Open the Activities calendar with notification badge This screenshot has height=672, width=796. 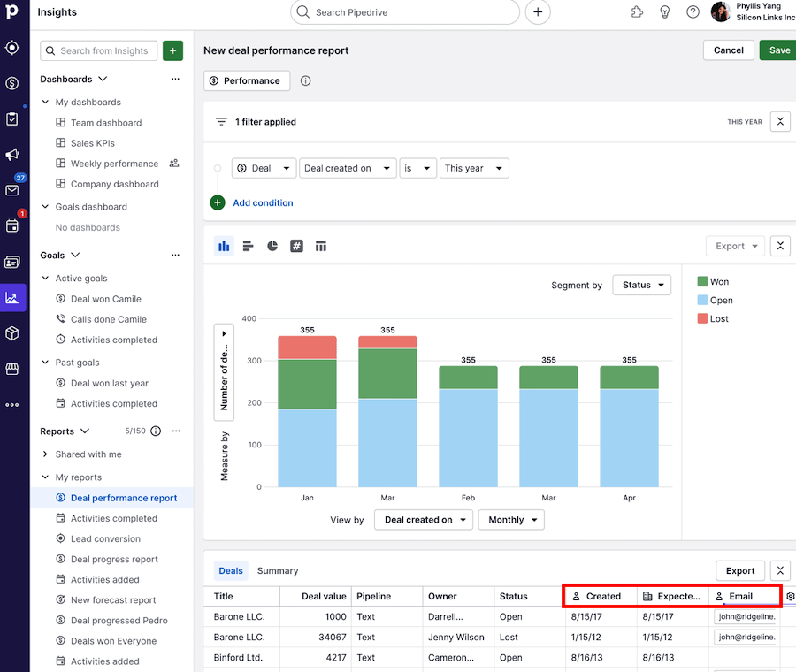(12, 225)
